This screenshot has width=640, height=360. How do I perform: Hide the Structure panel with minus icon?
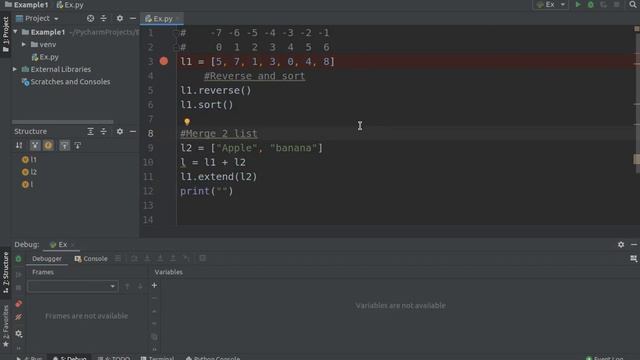(133, 131)
